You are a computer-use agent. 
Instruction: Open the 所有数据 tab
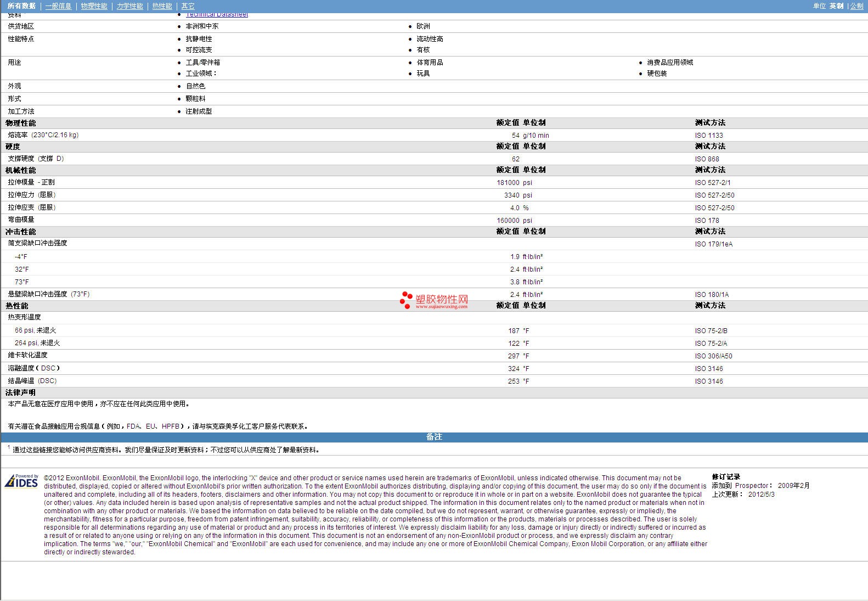pyautogui.click(x=22, y=6)
